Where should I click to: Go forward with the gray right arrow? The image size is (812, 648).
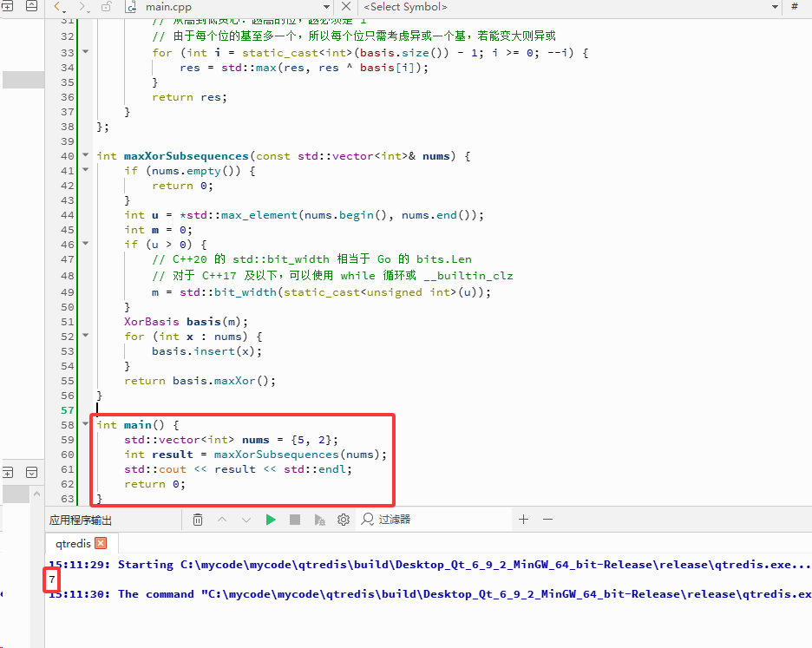point(83,7)
